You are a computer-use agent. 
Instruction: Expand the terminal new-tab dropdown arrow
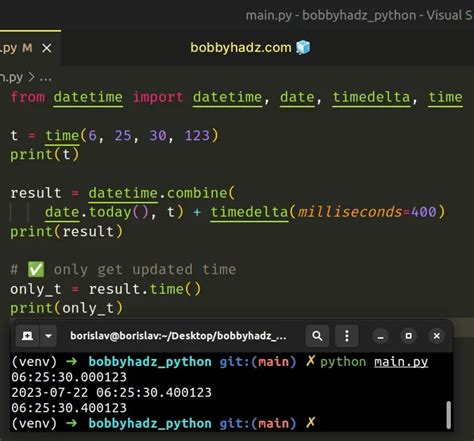48,336
